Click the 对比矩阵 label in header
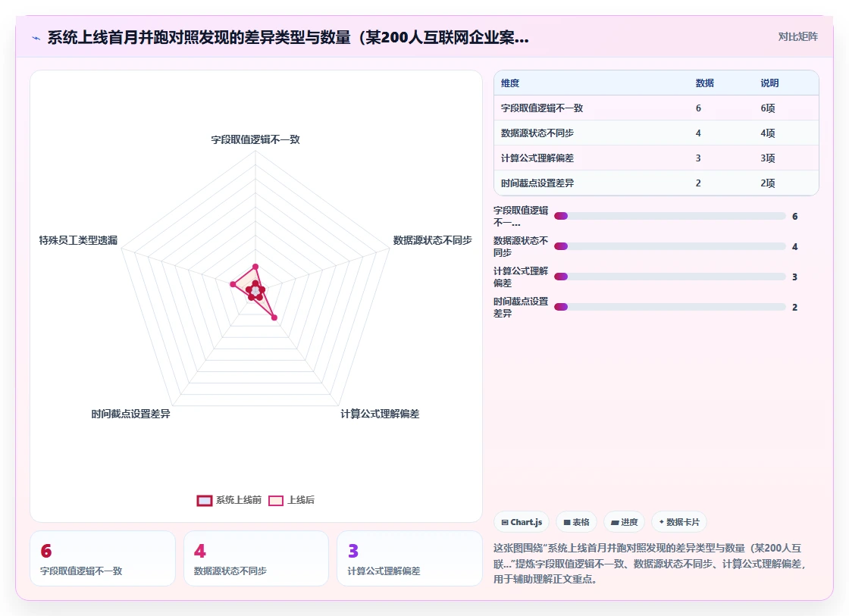The width and height of the screenshot is (849, 616). click(797, 37)
